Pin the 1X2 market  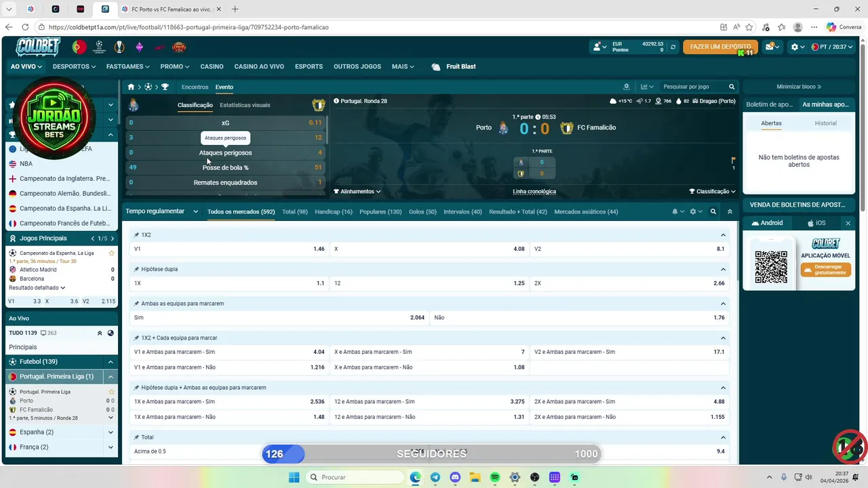pyautogui.click(x=136, y=235)
